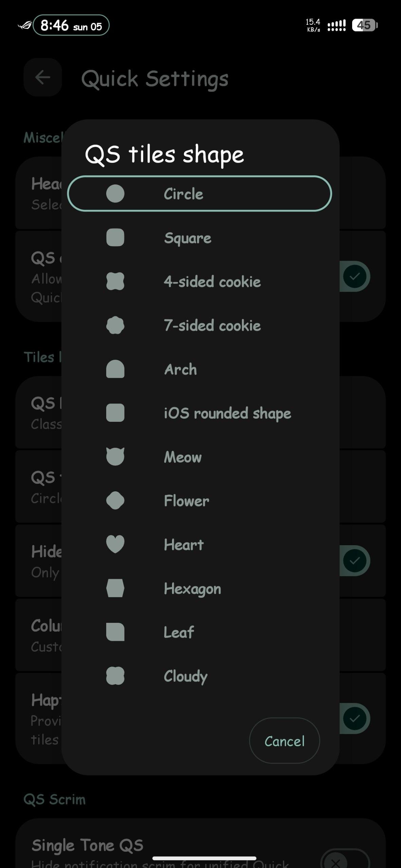This screenshot has height=868, width=401.
Task: Click the Cloudy shape icon
Action: [115, 676]
